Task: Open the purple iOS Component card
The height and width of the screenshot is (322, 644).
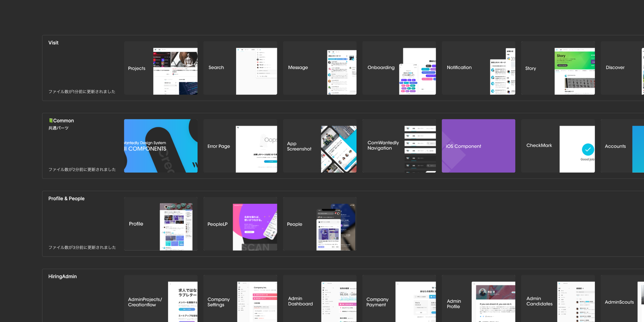Action: (x=479, y=146)
